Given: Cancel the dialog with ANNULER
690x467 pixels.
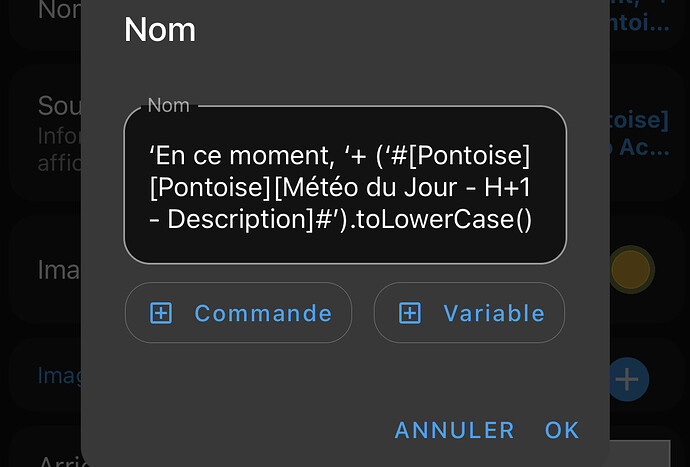Looking at the screenshot, I should point(454,430).
